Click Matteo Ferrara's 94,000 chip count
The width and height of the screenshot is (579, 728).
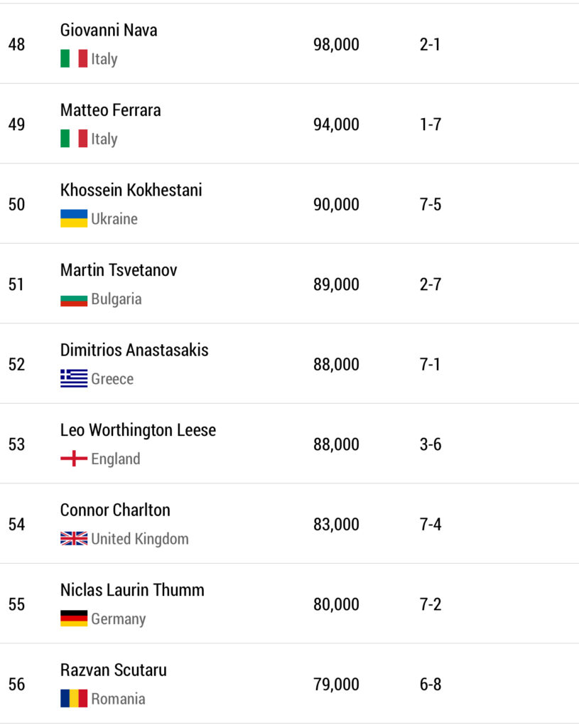[336, 124]
